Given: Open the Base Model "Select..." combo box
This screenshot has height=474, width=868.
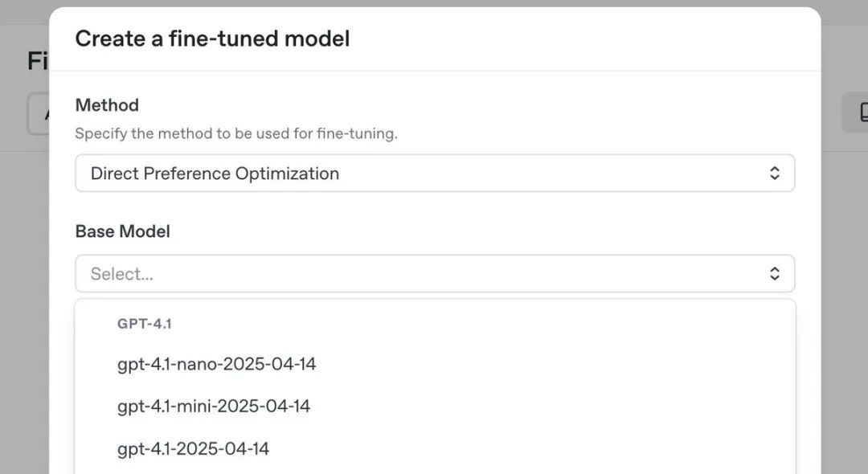Looking at the screenshot, I should pyautogui.click(x=435, y=273).
